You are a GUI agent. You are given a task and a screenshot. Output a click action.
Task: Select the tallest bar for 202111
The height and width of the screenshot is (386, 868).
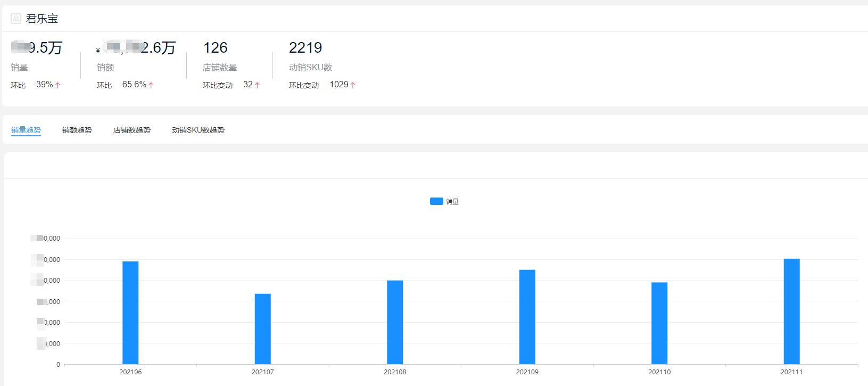point(791,311)
